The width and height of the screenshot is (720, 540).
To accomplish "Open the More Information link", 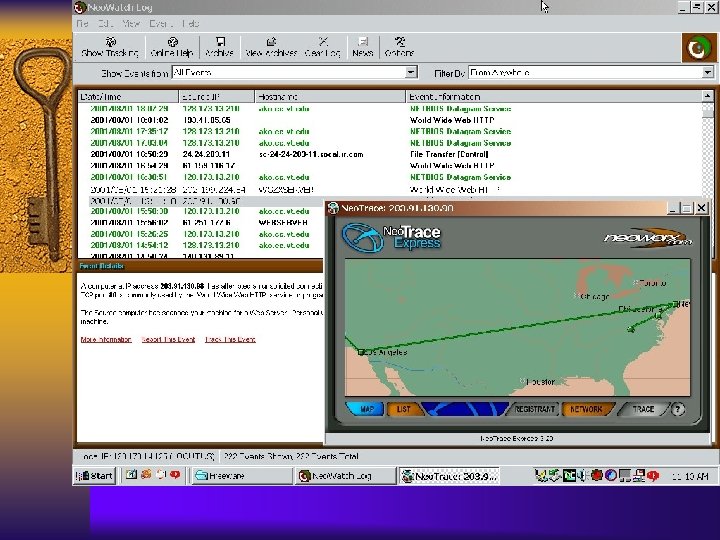I will click(x=106, y=339).
